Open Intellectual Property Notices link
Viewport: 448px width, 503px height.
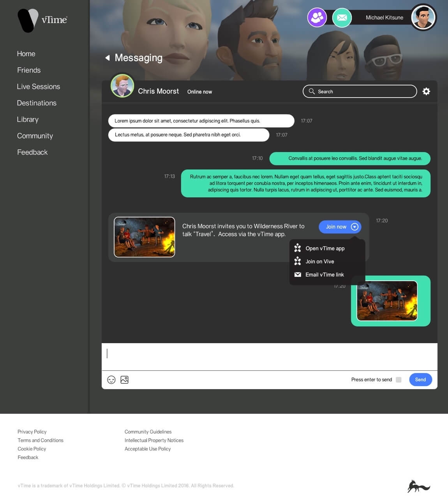[154, 440]
